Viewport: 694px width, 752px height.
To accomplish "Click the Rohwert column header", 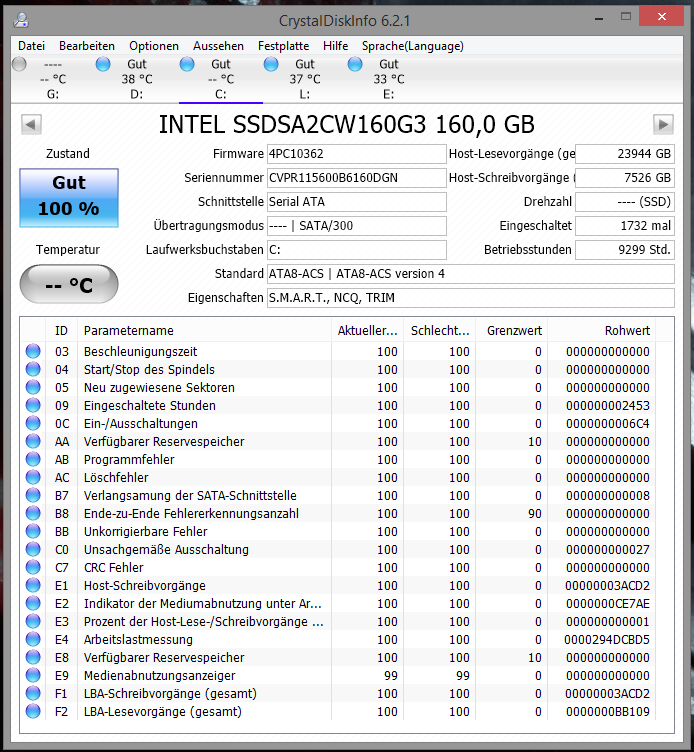I will pos(601,330).
